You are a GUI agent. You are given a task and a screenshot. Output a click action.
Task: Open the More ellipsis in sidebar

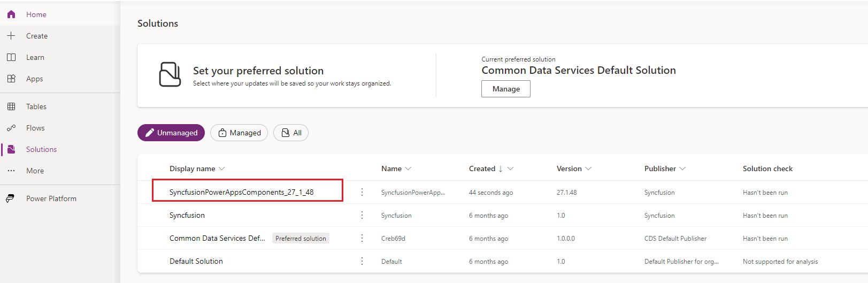(x=11, y=171)
